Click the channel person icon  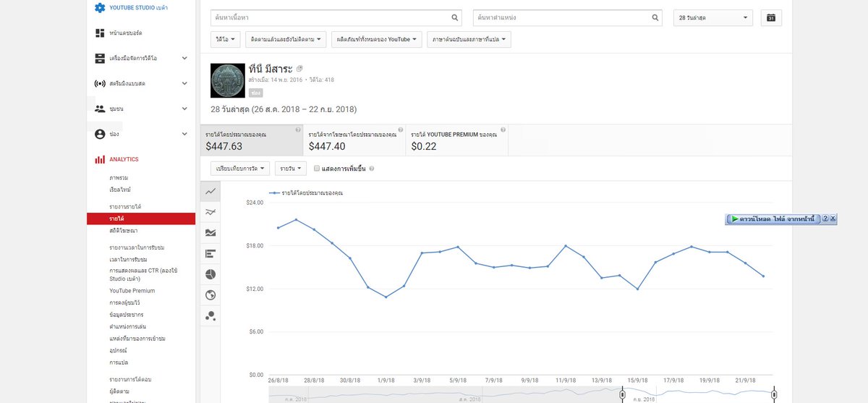(x=100, y=134)
